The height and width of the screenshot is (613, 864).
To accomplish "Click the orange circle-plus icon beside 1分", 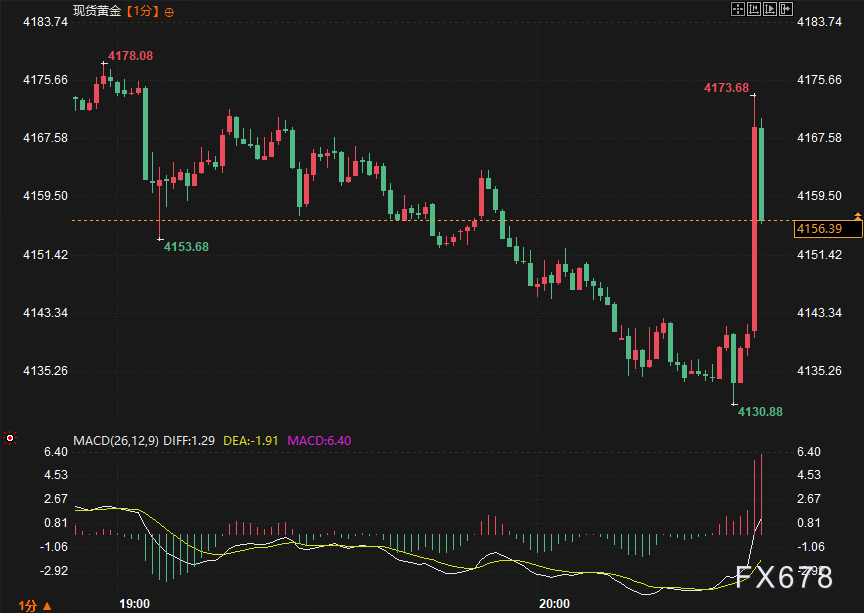I will [169, 12].
